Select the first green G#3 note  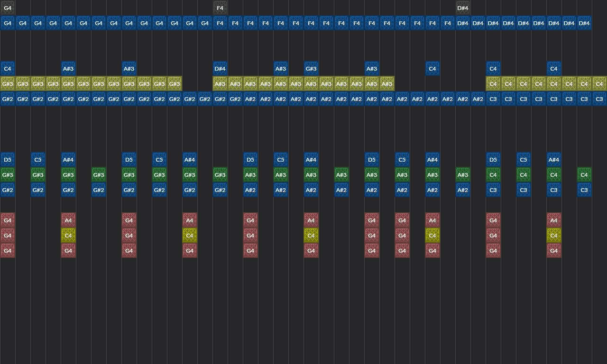tap(8, 175)
